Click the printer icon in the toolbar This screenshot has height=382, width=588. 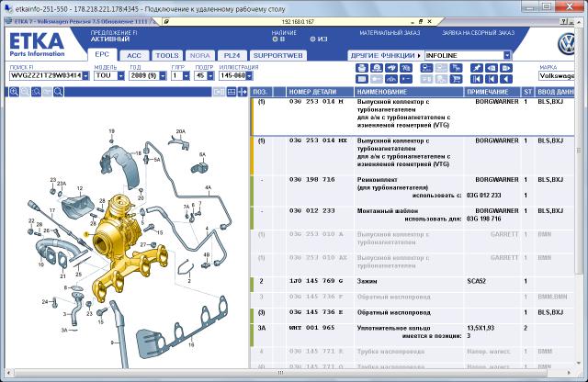coord(362,68)
